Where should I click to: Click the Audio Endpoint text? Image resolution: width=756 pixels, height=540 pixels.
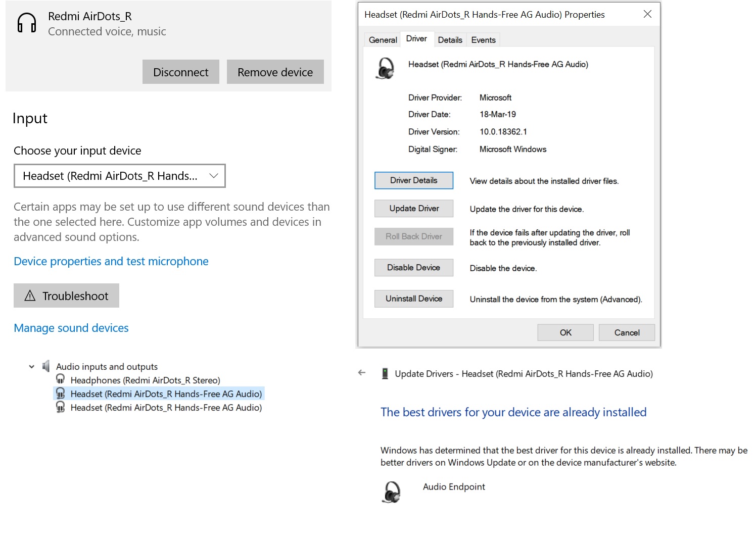[x=454, y=486]
